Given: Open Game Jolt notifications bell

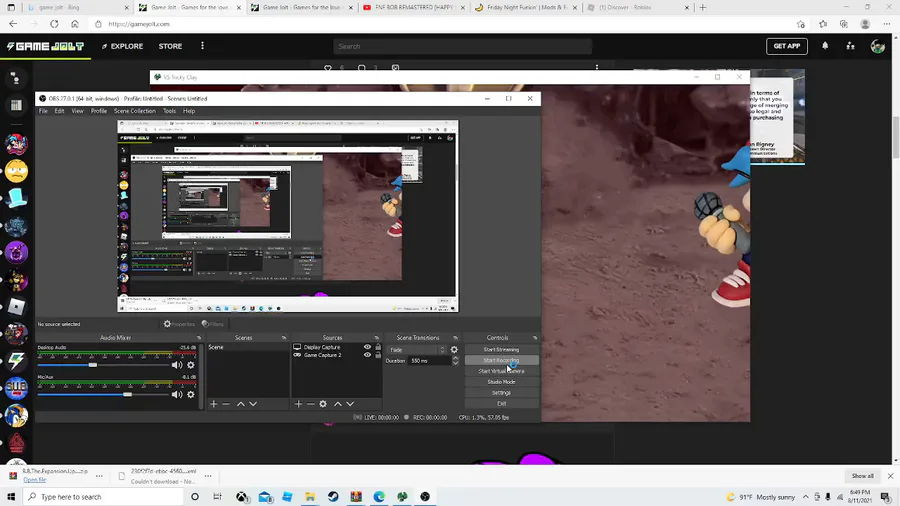Looking at the screenshot, I should [x=825, y=46].
